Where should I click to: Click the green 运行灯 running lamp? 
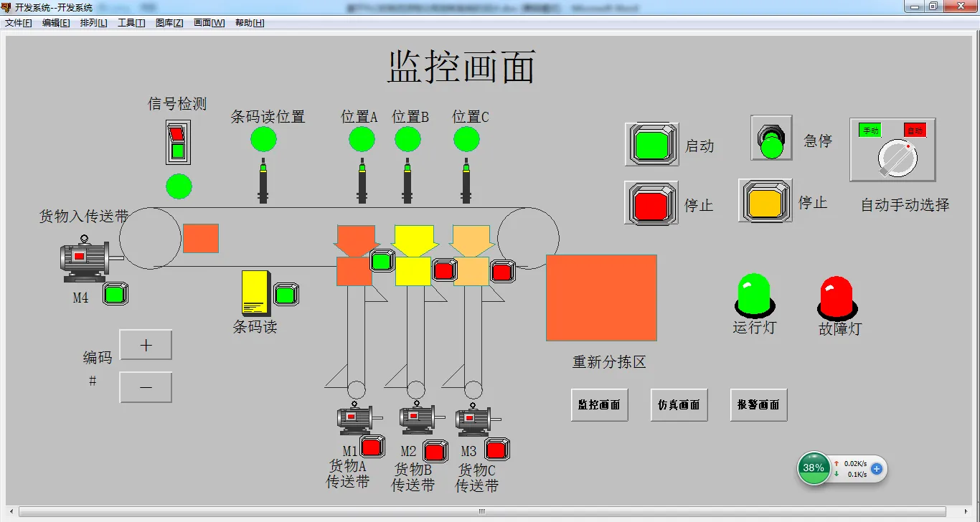(754, 295)
